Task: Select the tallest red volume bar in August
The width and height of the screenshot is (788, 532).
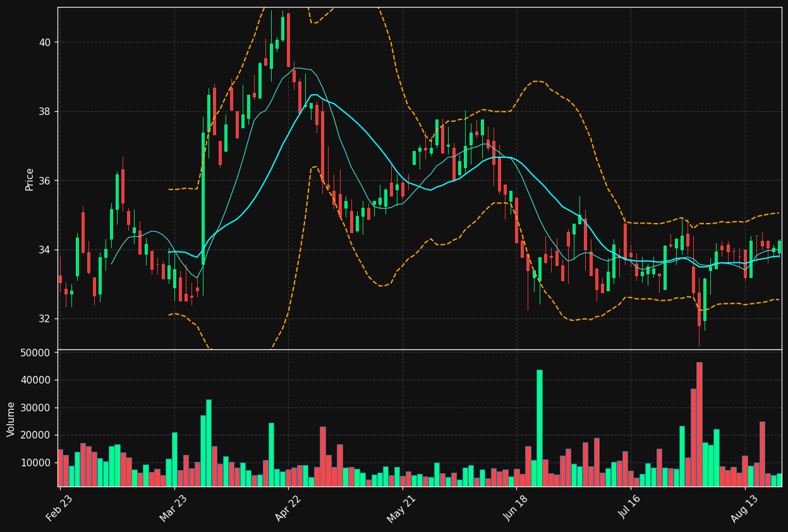Action: [x=699, y=424]
